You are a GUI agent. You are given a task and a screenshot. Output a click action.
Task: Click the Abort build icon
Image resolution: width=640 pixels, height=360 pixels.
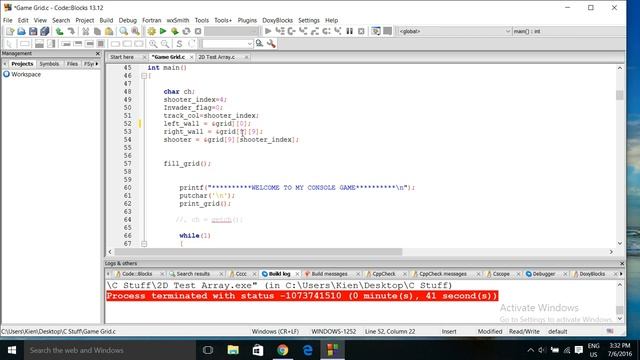[198, 31]
